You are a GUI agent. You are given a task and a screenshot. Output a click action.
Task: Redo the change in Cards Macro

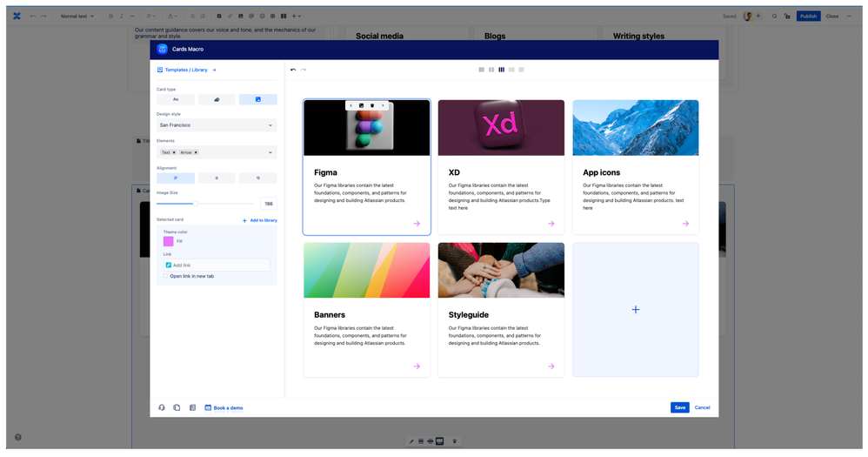point(304,70)
